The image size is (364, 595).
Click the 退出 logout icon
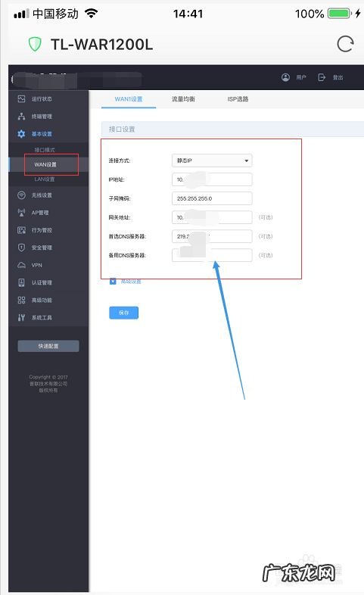[322, 77]
